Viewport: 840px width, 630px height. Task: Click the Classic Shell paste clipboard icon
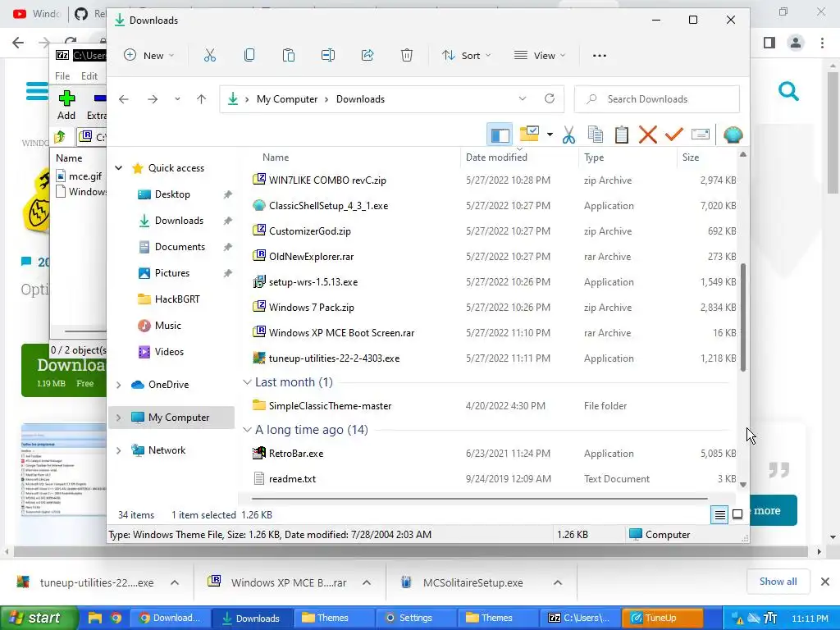(x=622, y=135)
